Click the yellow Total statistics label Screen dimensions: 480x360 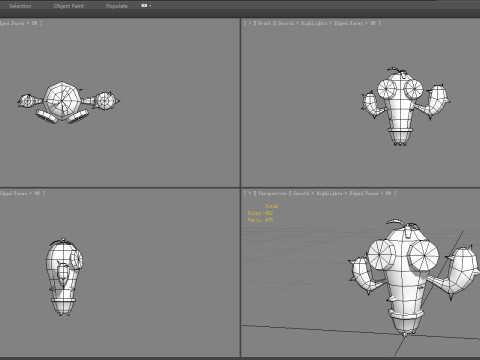pyautogui.click(x=271, y=206)
